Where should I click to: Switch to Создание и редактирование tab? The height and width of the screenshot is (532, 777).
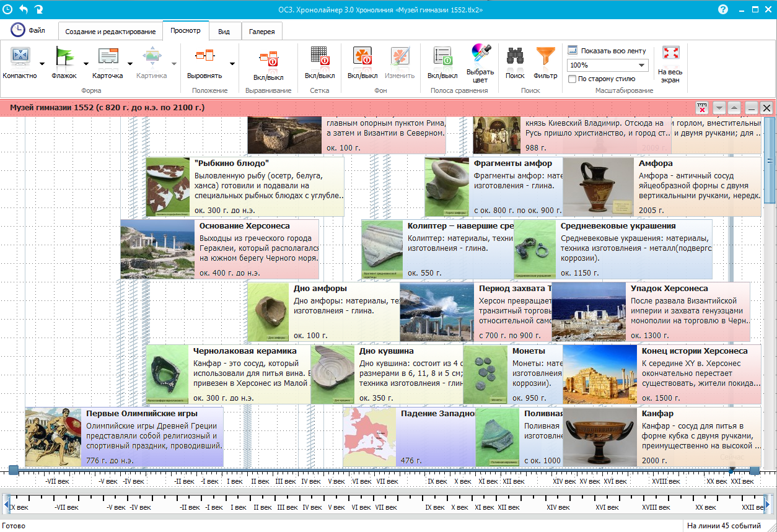point(110,32)
